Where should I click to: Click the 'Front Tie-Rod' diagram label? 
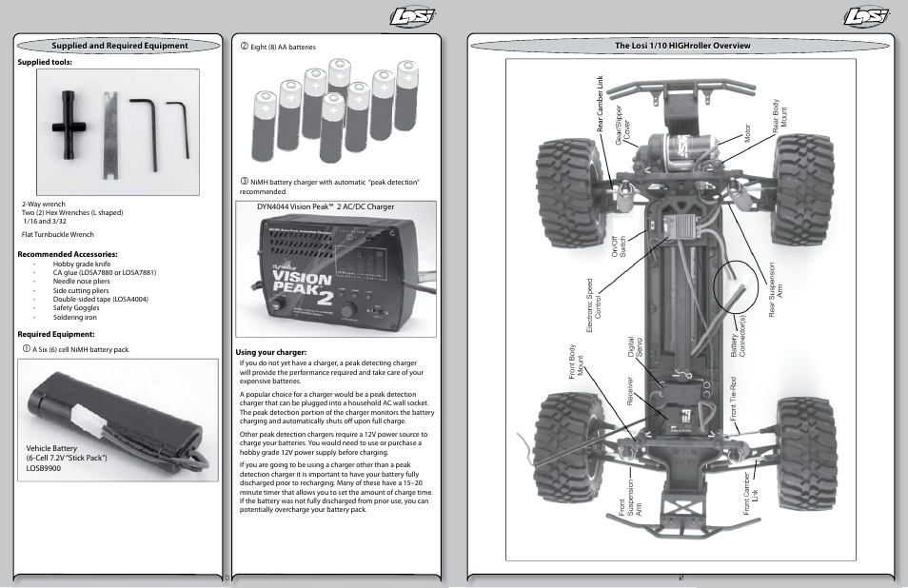733,399
